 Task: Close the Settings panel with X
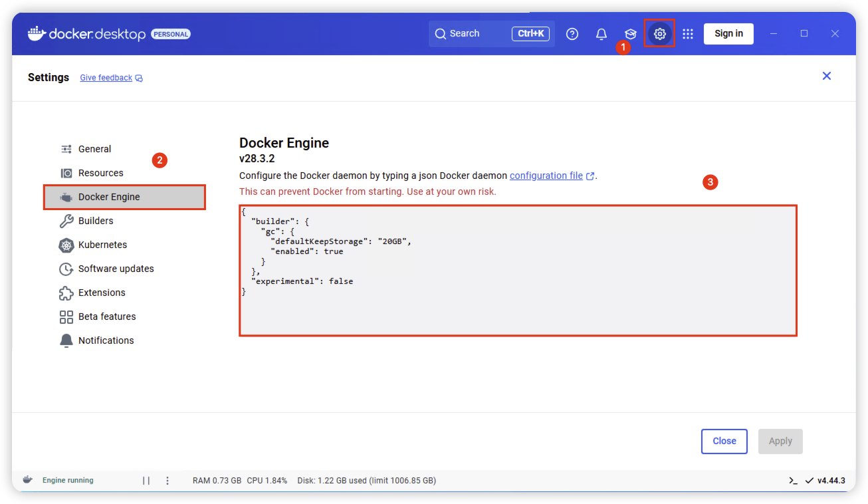tap(827, 76)
